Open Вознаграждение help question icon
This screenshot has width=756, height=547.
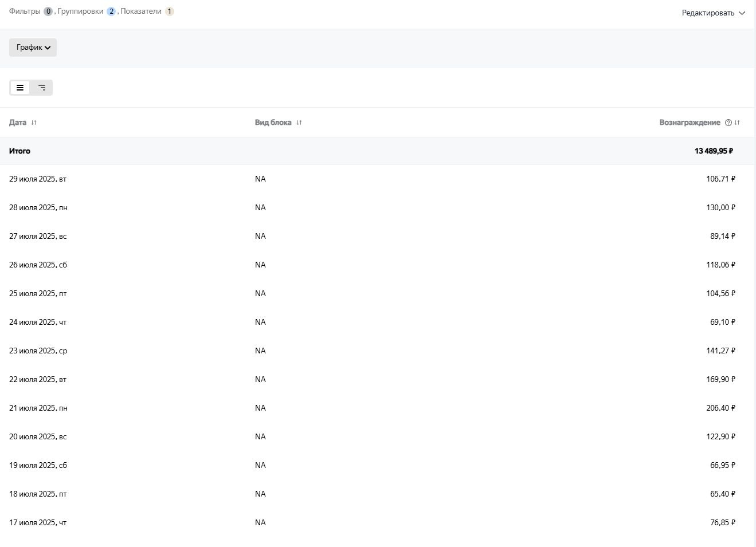728,123
